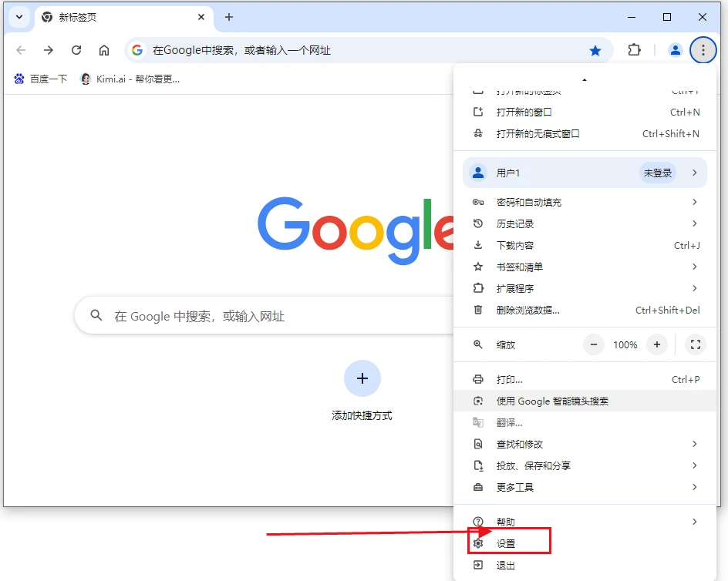Increase zoom with the plus button

(x=657, y=344)
